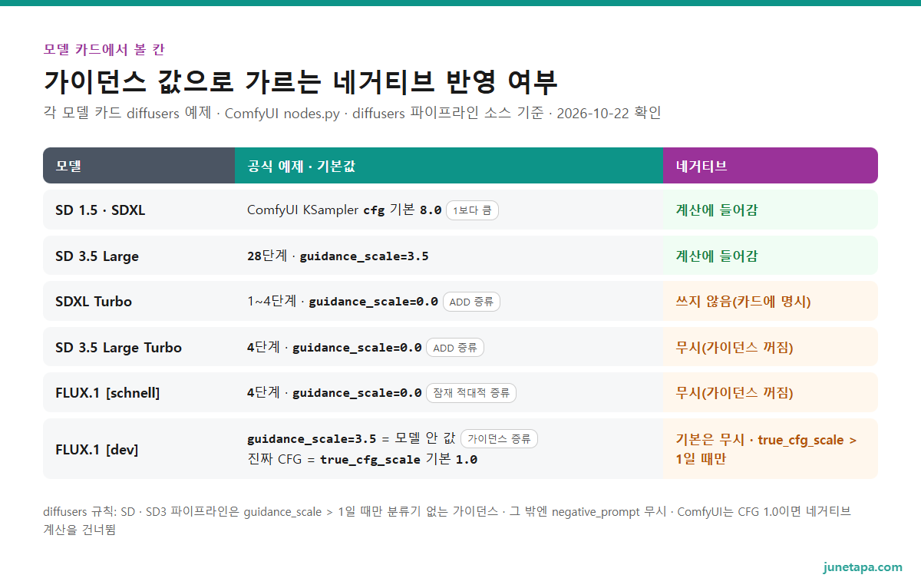The height and width of the screenshot is (588, 921).
Task: Click the purple '네거티브' column header
Action: click(x=771, y=166)
